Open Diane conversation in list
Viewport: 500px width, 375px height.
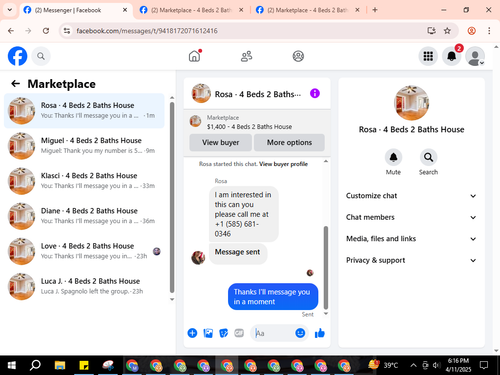(x=84, y=216)
